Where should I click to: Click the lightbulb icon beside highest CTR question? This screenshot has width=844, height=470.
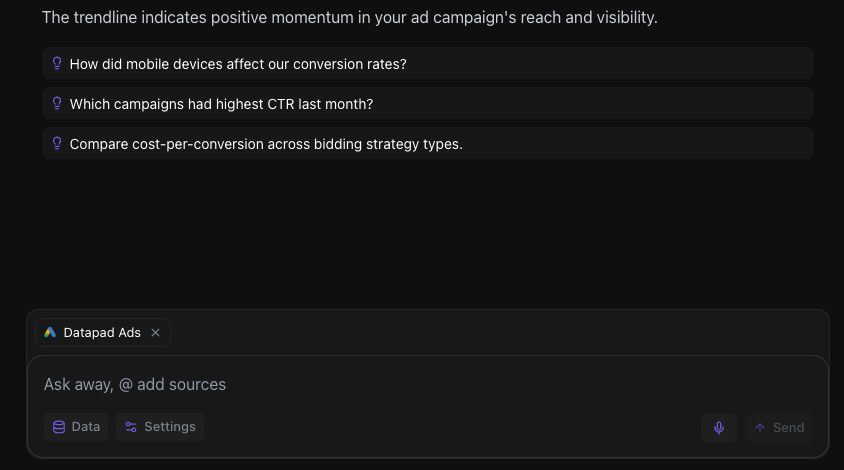pos(57,103)
